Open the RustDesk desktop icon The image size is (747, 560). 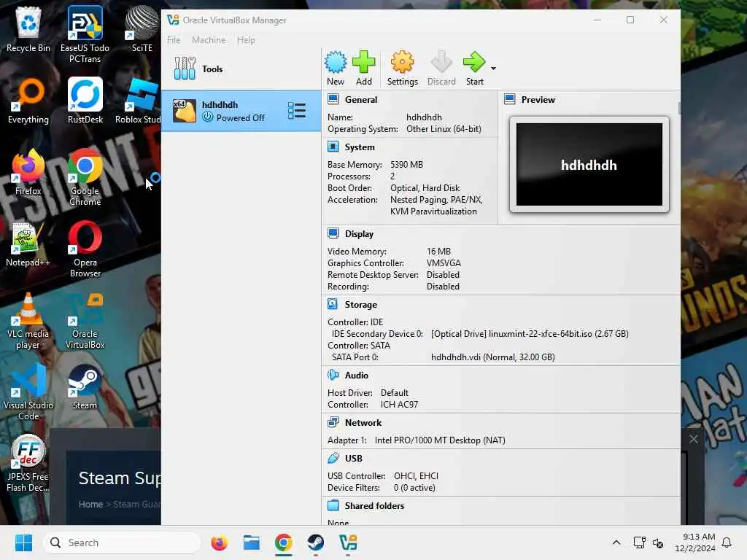point(85,101)
